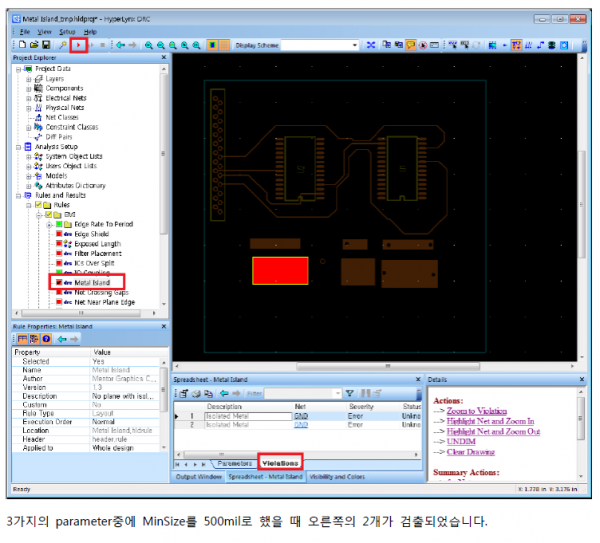The image size is (600, 543).
Task: Switch to the Parameters tab
Action: coord(234,464)
